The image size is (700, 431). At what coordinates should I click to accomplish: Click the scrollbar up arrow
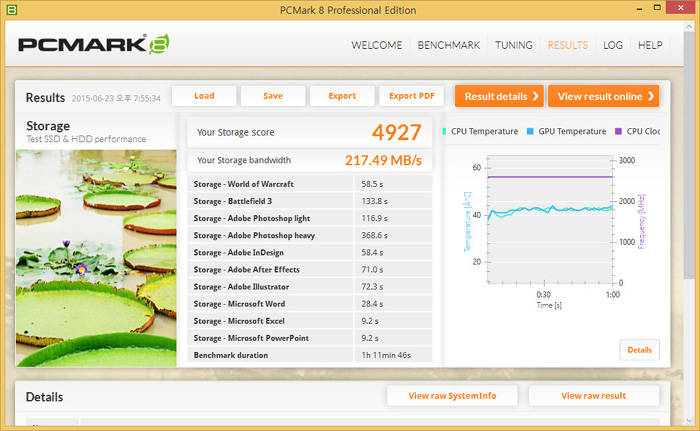click(688, 26)
